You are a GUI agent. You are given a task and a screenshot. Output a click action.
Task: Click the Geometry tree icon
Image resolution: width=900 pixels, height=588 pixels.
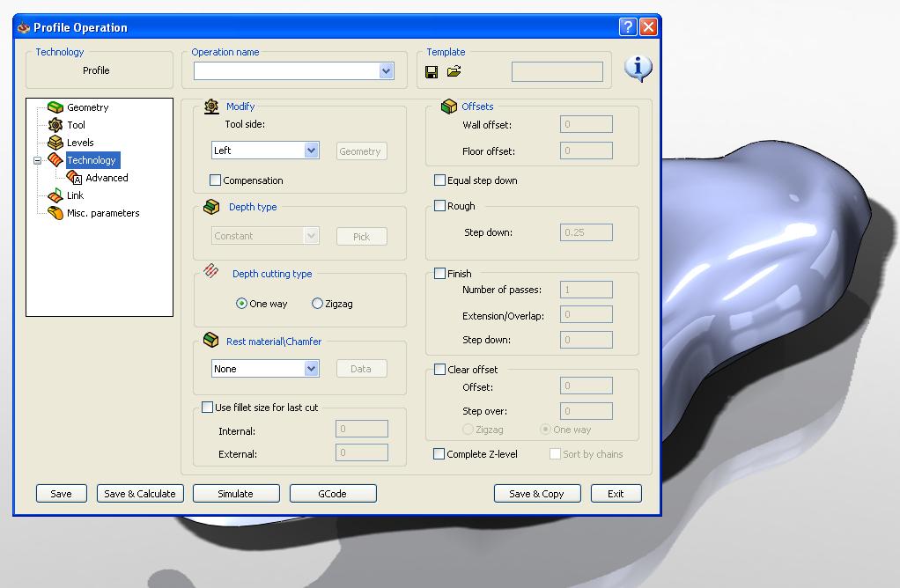point(55,107)
